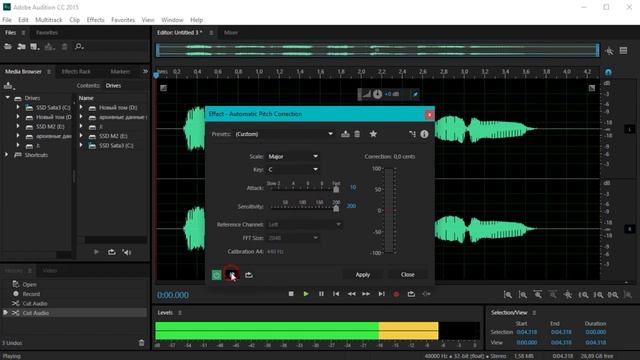Click the Media Browser shortcut add icon
The image size is (640, 360).
point(8,86)
